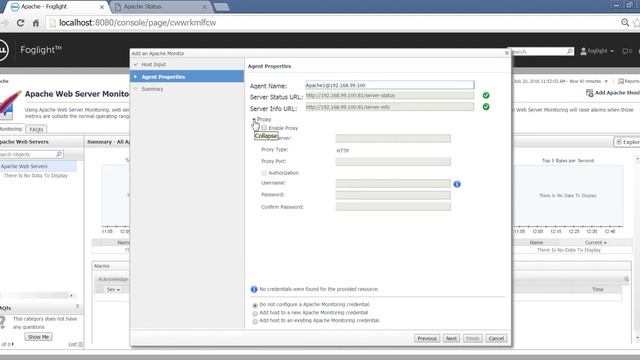This screenshot has height=360, width=640.
Task: Reload the page with browser refresh icon
Action: pos(20,23)
